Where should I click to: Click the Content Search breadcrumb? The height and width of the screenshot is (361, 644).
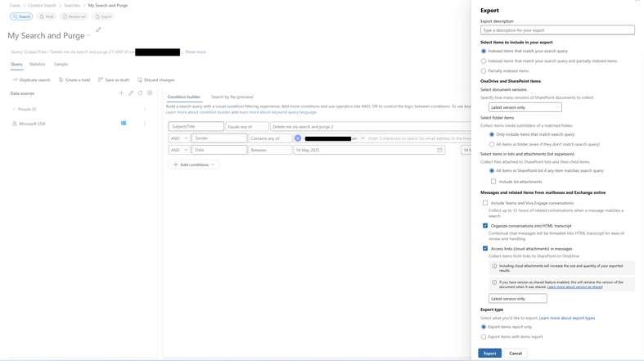(42, 6)
